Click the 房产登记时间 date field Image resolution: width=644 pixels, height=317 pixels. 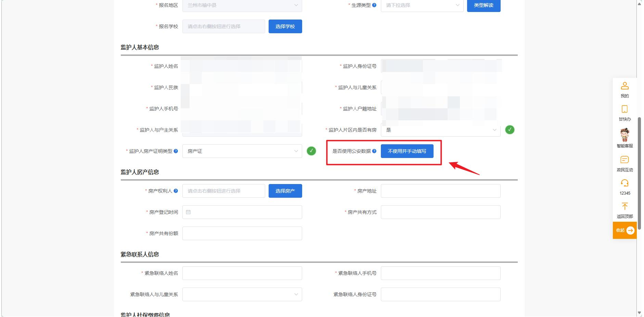[x=242, y=212]
